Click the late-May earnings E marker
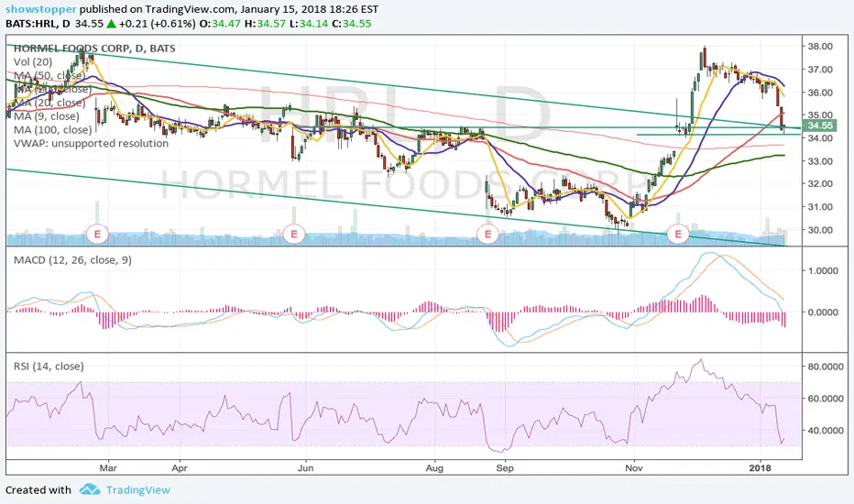The width and height of the screenshot is (854, 504). click(x=293, y=235)
